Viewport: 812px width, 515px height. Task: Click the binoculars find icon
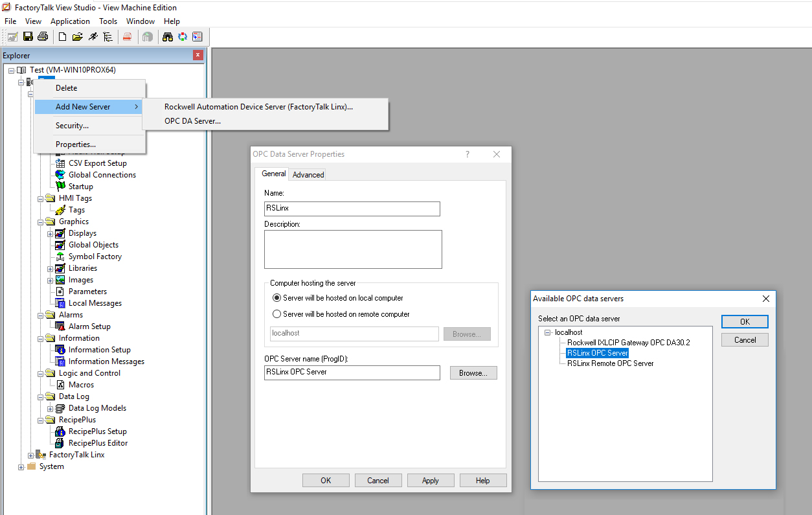(x=168, y=37)
